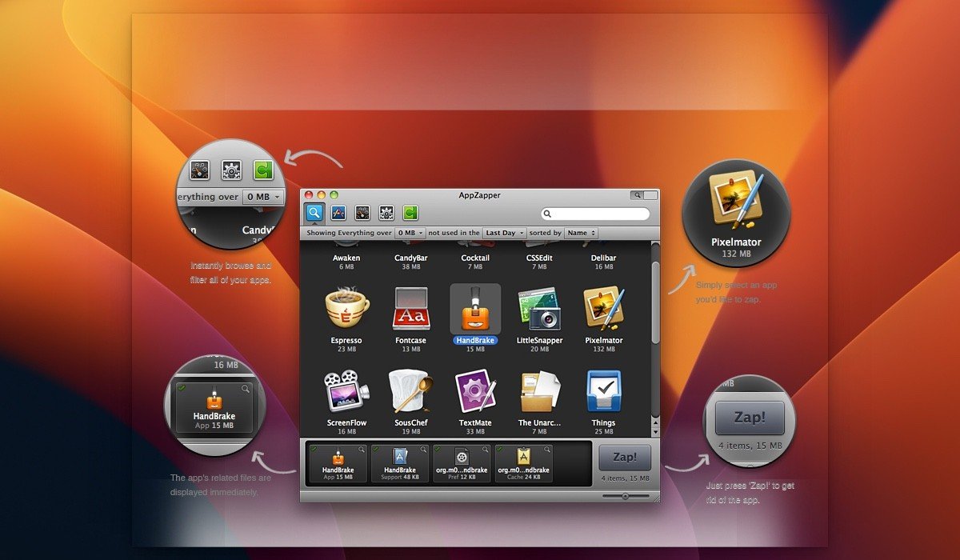This screenshot has width=960, height=560.
Task: Open the 0 MB size dropdown
Action: tap(410, 233)
